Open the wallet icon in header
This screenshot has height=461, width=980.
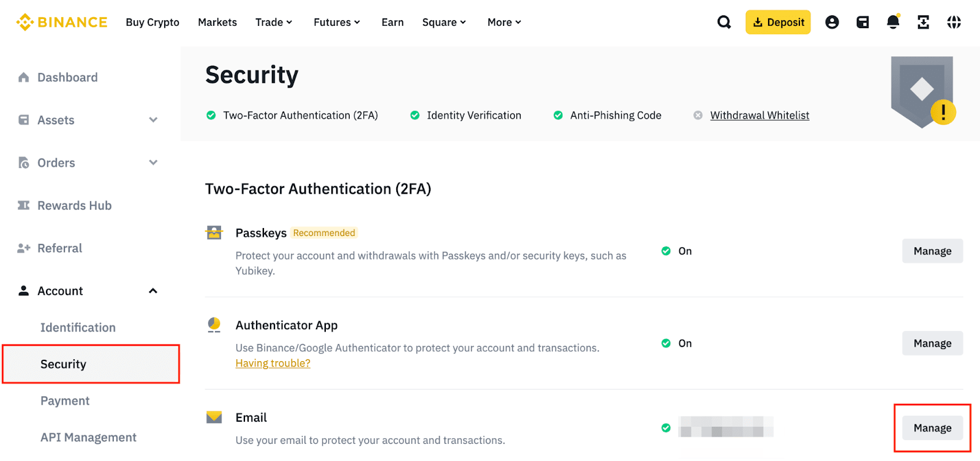[x=862, y=22]
